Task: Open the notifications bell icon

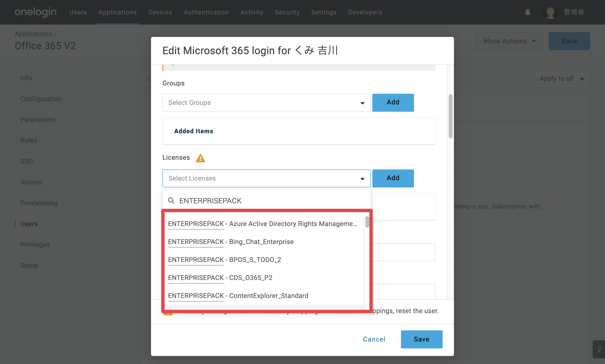Action: point(528,12)
